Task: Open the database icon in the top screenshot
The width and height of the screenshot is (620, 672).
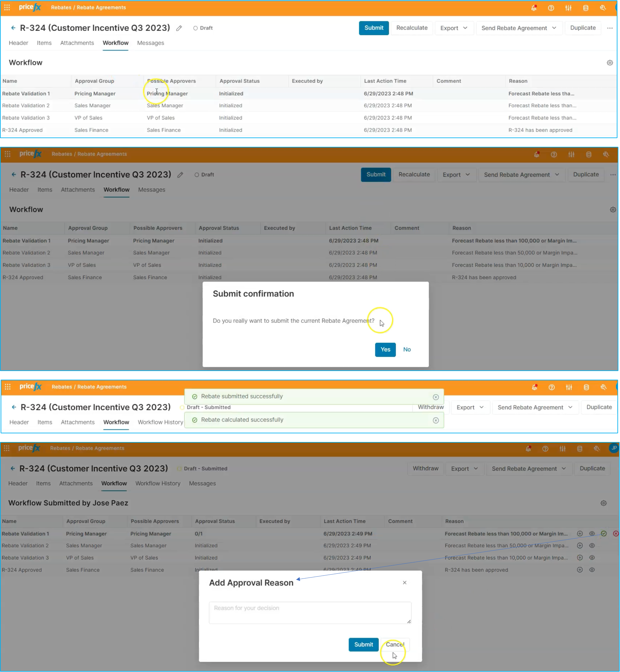Action: coord(586,8)
